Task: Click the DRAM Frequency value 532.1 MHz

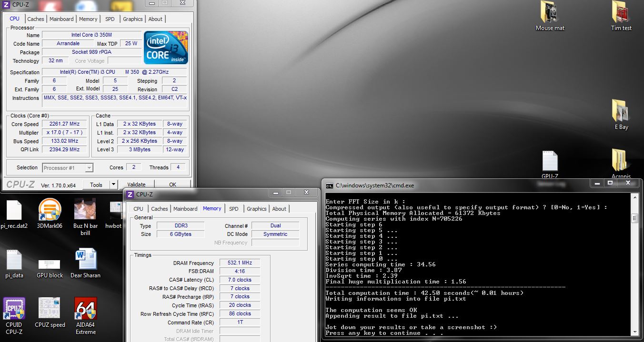Action: [x=240, y=263]
